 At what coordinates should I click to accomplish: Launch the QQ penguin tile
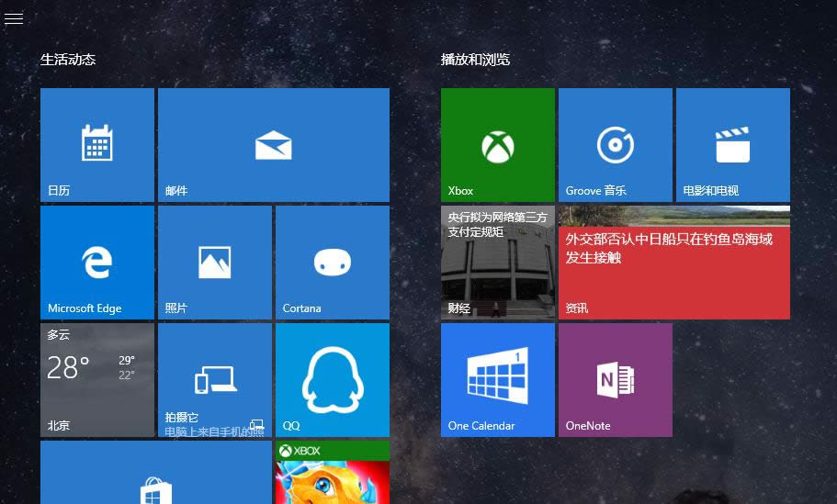click(x=333, y=379)
